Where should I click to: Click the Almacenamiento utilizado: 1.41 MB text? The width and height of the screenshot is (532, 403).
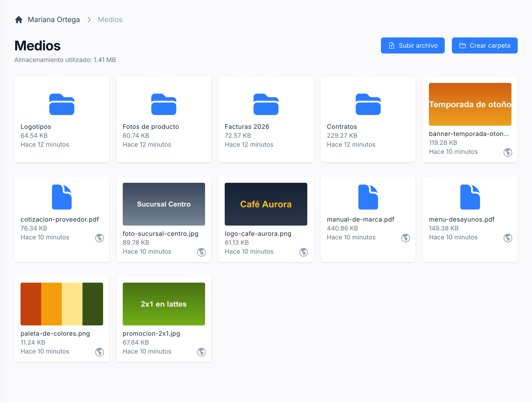click(x=65, y=60)
